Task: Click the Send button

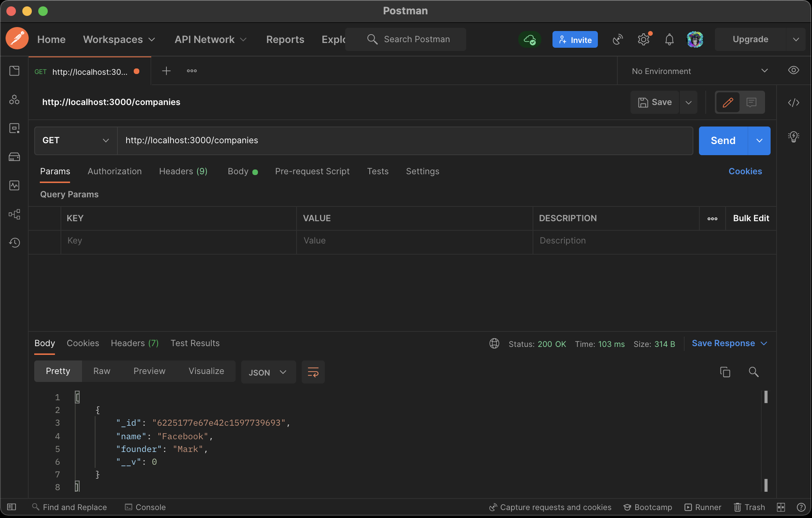Action: pyautogui.click(x=722, y=140)
